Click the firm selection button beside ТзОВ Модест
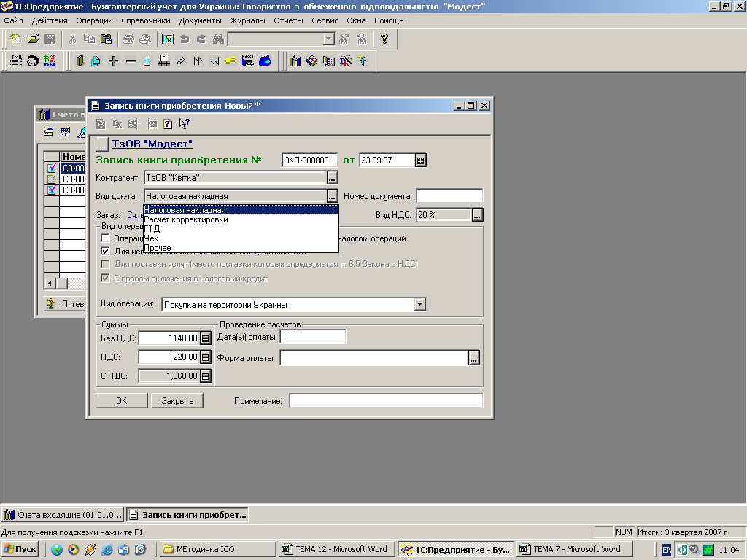 click(x=101, y=144)
